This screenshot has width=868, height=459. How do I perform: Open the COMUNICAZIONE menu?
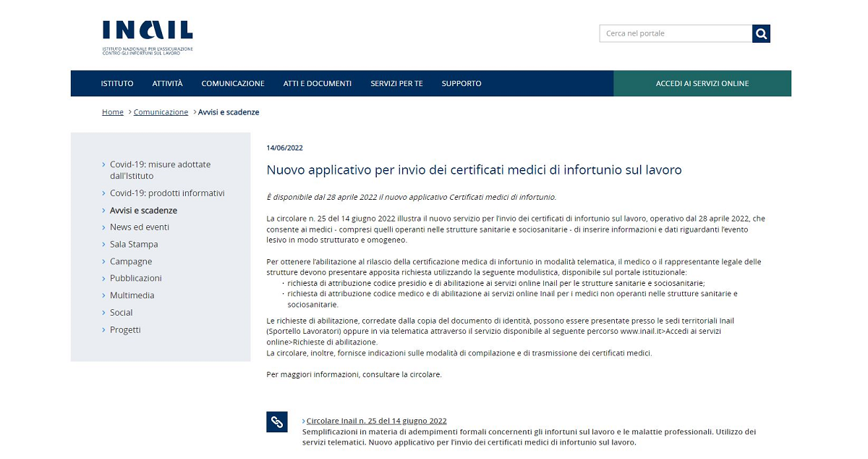coord(233,83)
